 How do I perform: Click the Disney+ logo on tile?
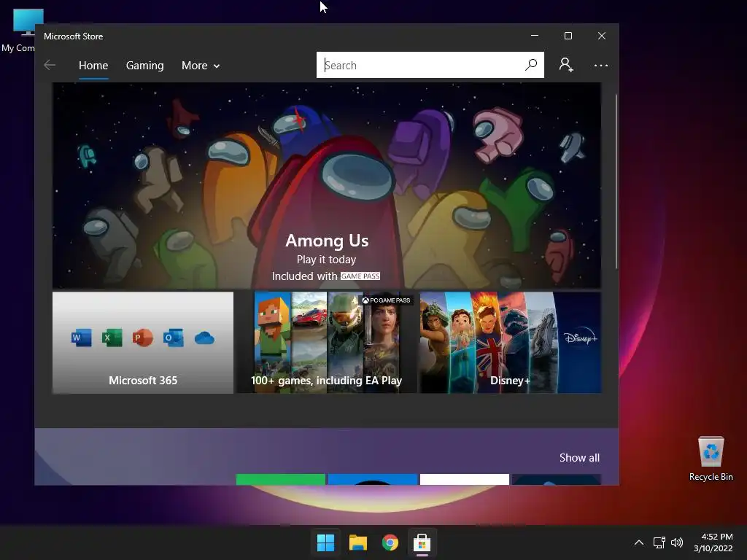[x=580, y=338]
